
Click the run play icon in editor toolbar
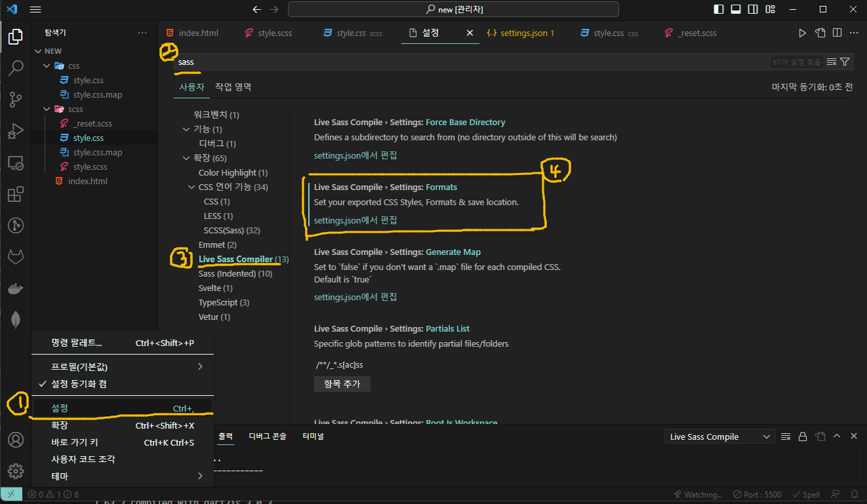(x=802, y=33)
